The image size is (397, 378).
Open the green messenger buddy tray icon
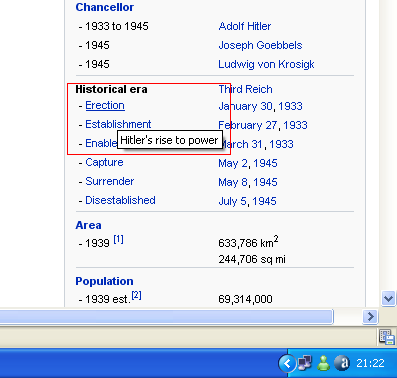pos(323,363)
